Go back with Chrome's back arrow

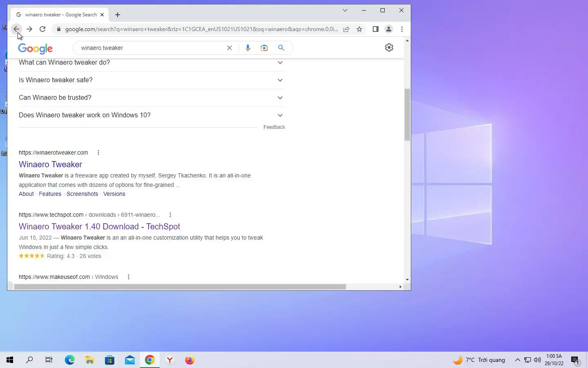tap(16, 29)
